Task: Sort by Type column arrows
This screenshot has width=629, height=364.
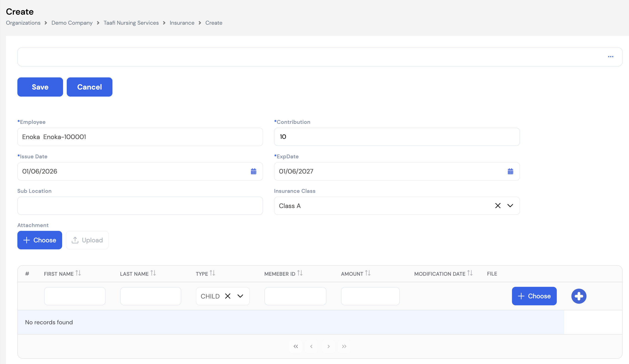Action: click(212, 273)
